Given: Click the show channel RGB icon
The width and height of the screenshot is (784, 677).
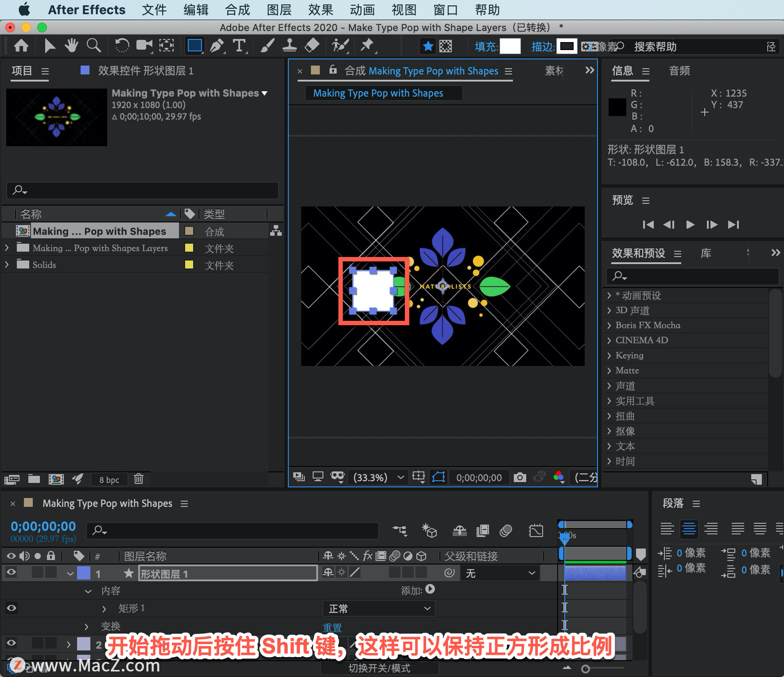Looking at the screenshot, I should (559, 477).
